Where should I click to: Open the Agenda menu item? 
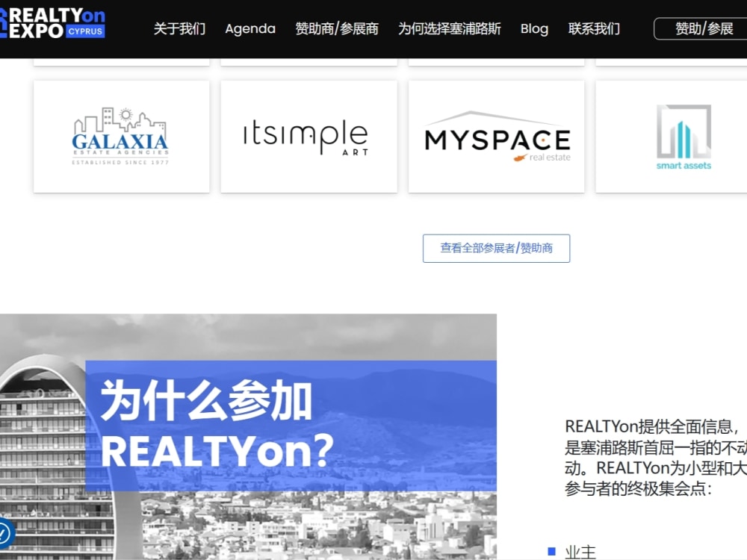pos(250,28)
